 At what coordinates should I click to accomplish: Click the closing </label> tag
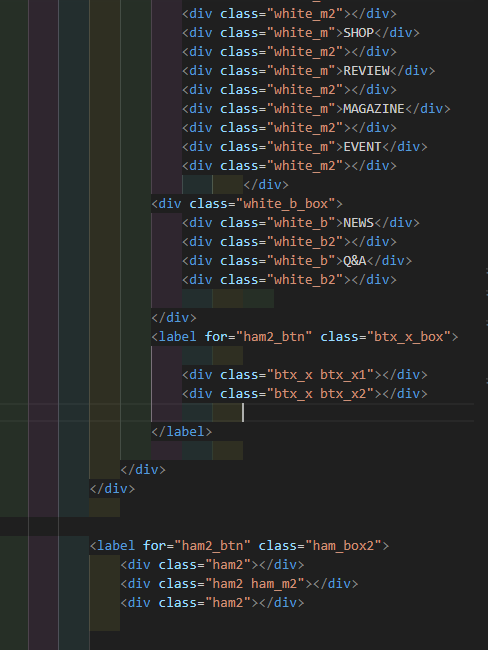[182, 432]
